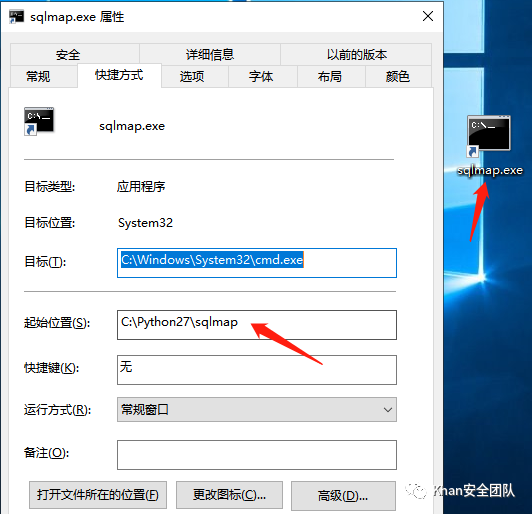Click the 备注(O) comment field
532x514 pixels.
(x=257, y=455)
